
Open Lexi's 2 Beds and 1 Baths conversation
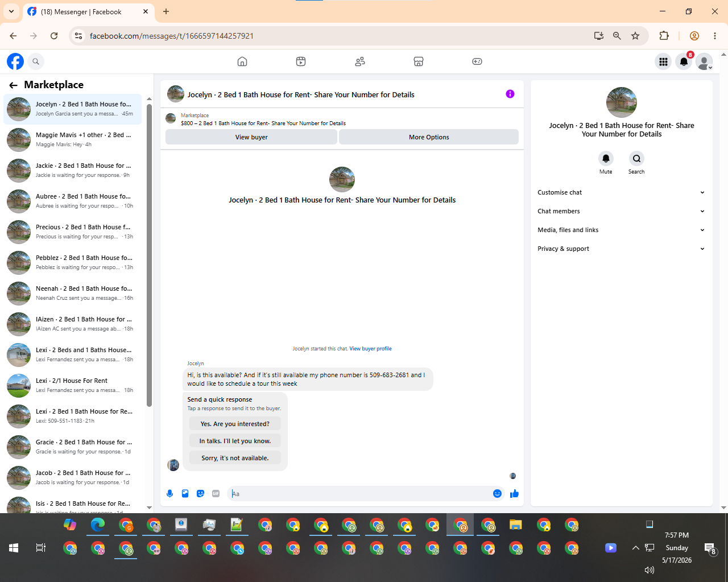click(73, 354)
